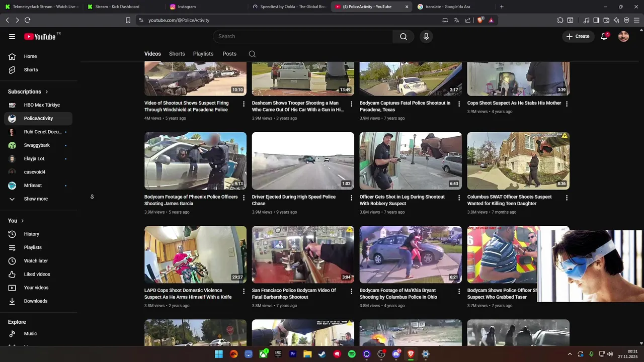Image resolution: width=644 pixels, height=362 pixels.
Task: Open the YouTube hamburger guide menu
Action: (12, 36)
